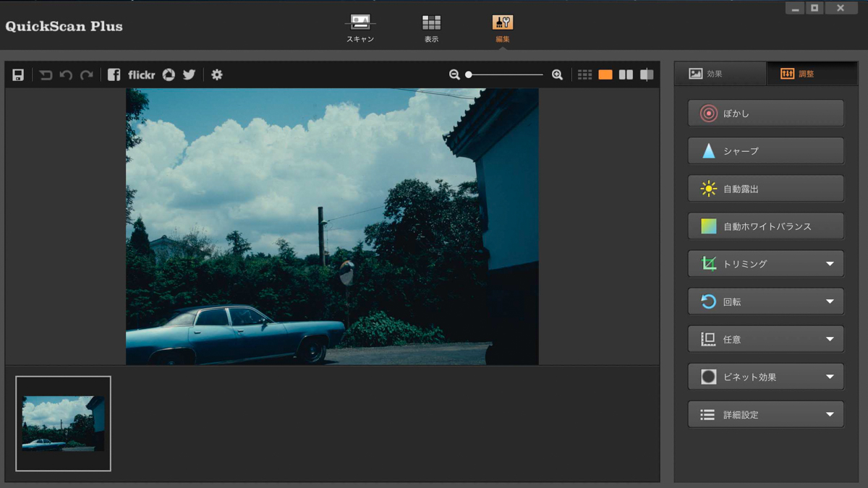The width and height of the screenshot is (868, 488).
Task: Click the main photo preview
Action: point(332,226)
